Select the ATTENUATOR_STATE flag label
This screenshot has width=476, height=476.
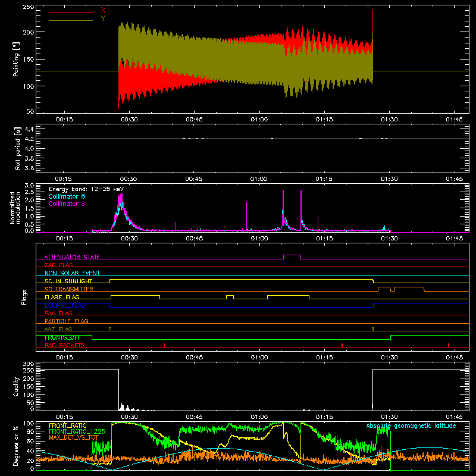[72, 257]
